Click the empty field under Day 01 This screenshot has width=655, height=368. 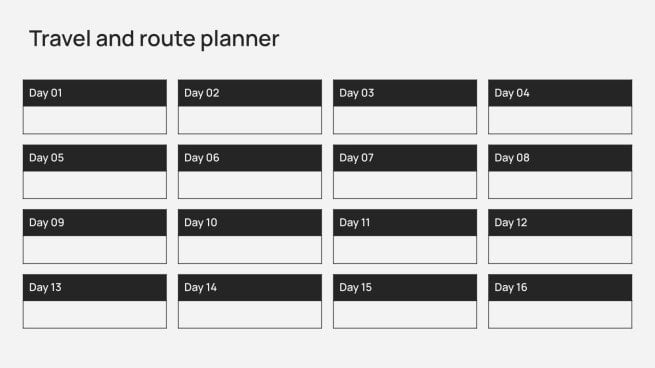pyautogui.click(x=95, y=120)
